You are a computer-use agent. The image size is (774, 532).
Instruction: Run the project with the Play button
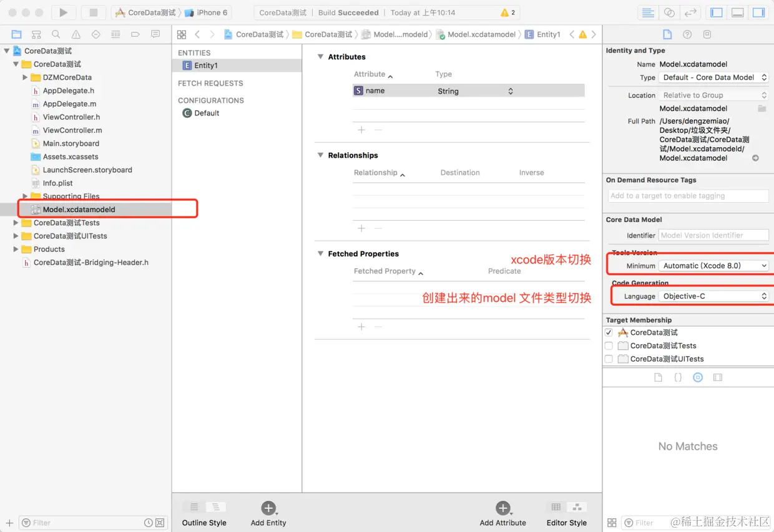click(63, 12)
